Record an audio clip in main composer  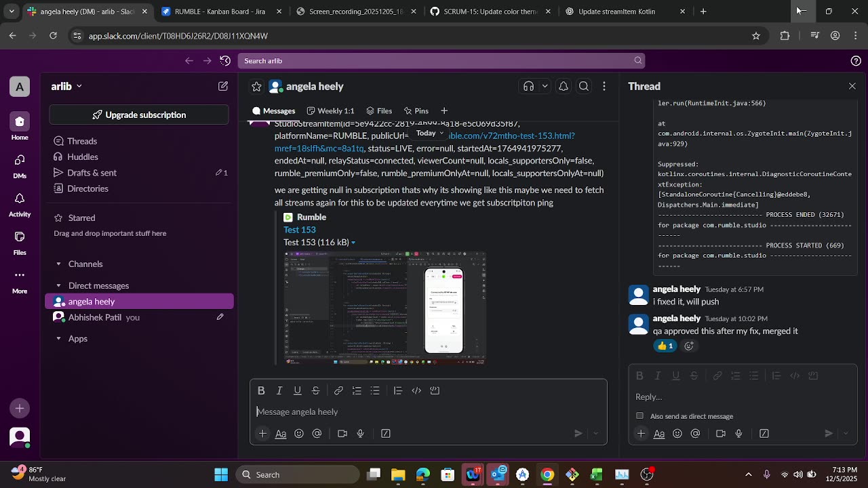(361, 433)
